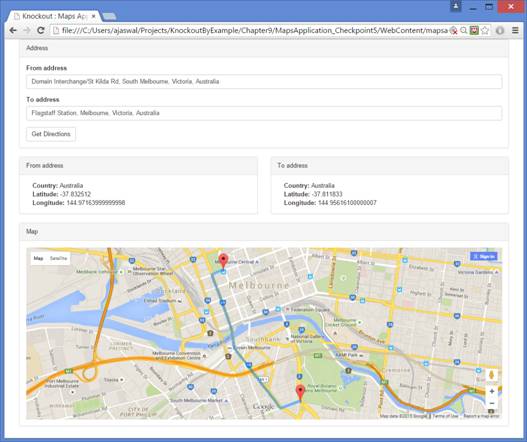Click the To address longitude value
The image size is (527, 442).
pos(347,203)
